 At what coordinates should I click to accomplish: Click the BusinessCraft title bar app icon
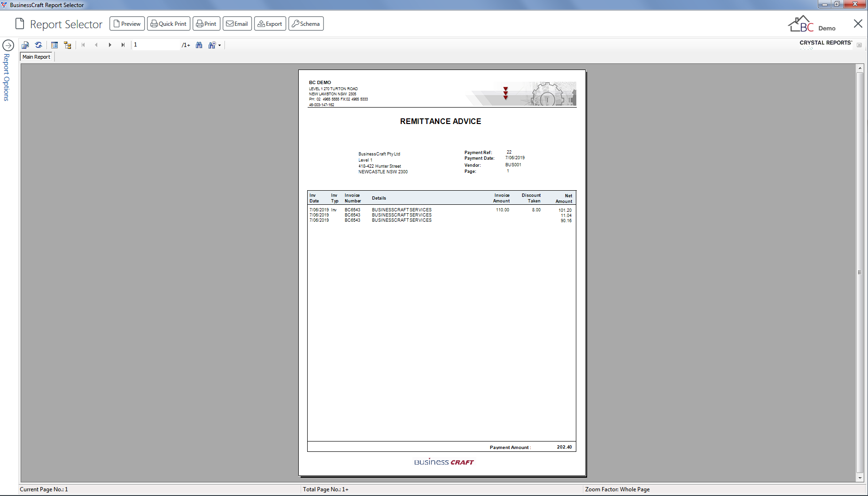(4, 5)
